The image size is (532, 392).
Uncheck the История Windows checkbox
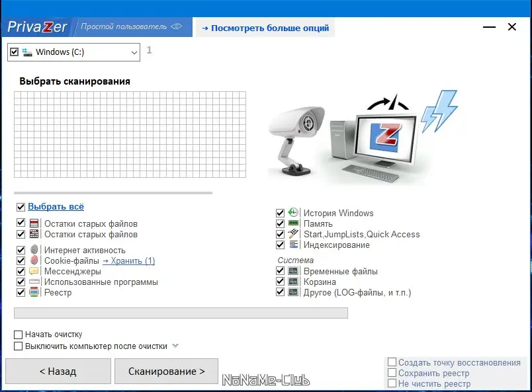click(x=280, y=213)
